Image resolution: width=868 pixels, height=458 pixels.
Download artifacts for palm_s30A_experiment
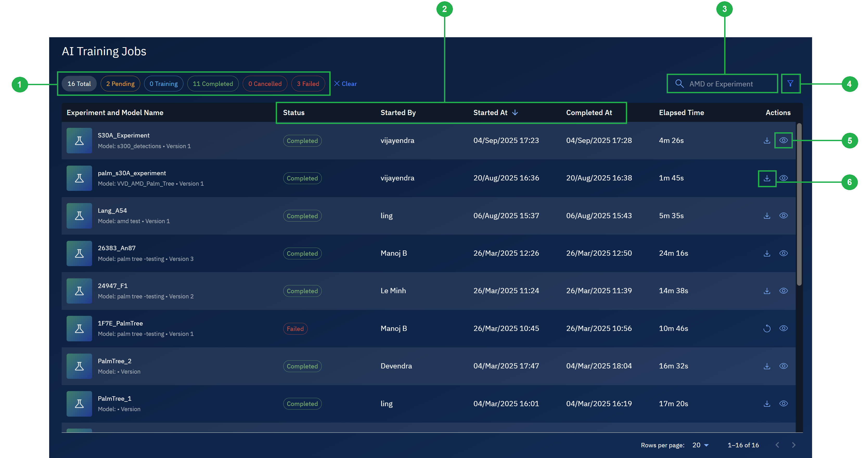tap(766, 178)
